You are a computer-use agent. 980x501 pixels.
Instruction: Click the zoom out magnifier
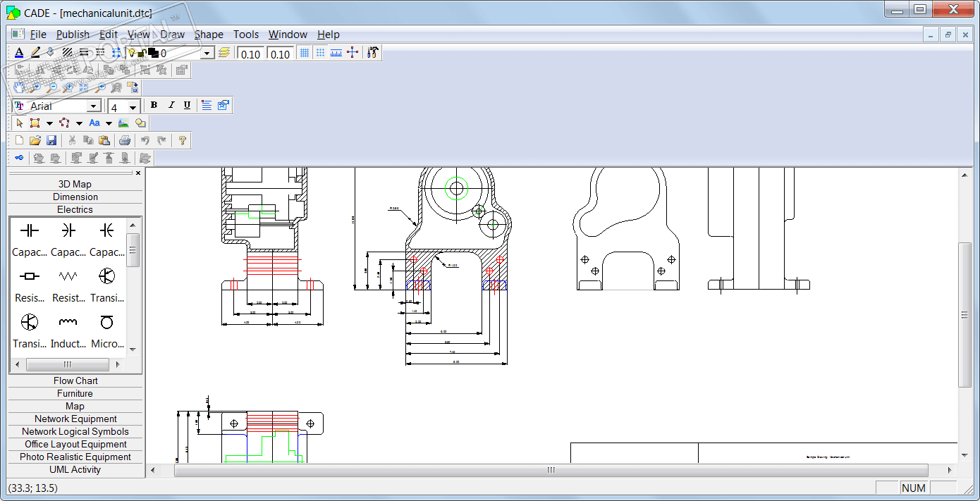[51, 87]
